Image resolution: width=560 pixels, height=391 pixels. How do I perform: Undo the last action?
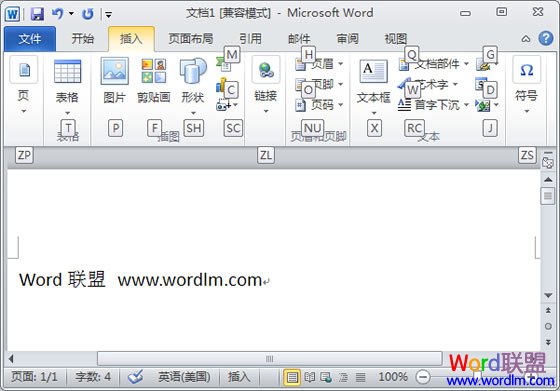pos(58,14)
